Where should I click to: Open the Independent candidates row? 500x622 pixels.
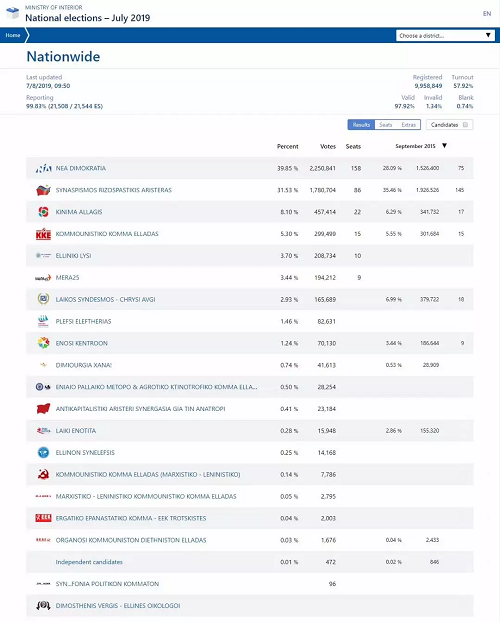click(250, 562)
